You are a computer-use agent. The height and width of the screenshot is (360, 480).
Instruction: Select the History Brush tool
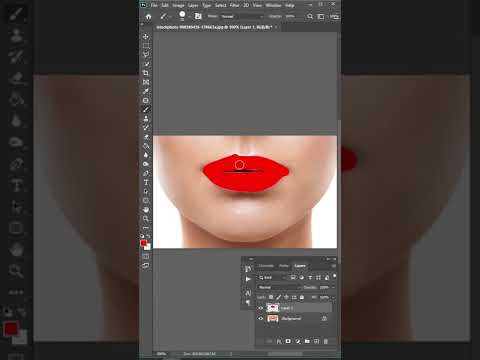pos(146,128)
